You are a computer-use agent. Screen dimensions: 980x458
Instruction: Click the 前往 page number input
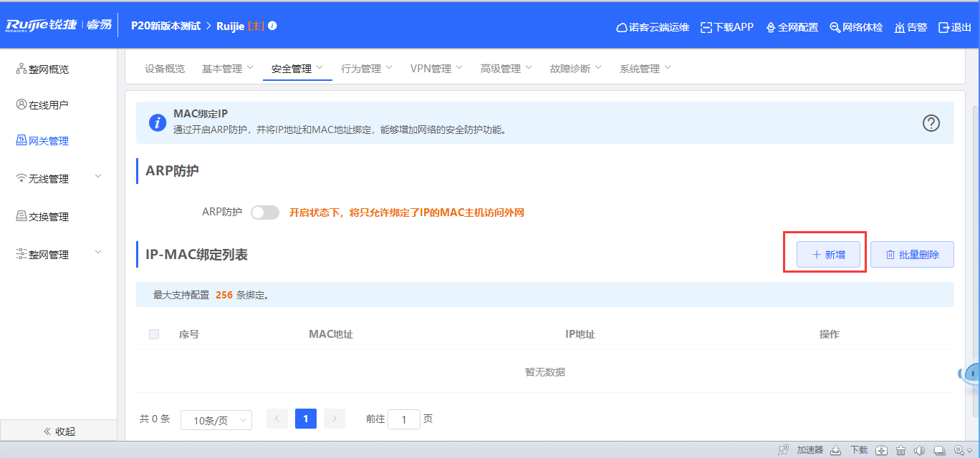click(404, 419)
